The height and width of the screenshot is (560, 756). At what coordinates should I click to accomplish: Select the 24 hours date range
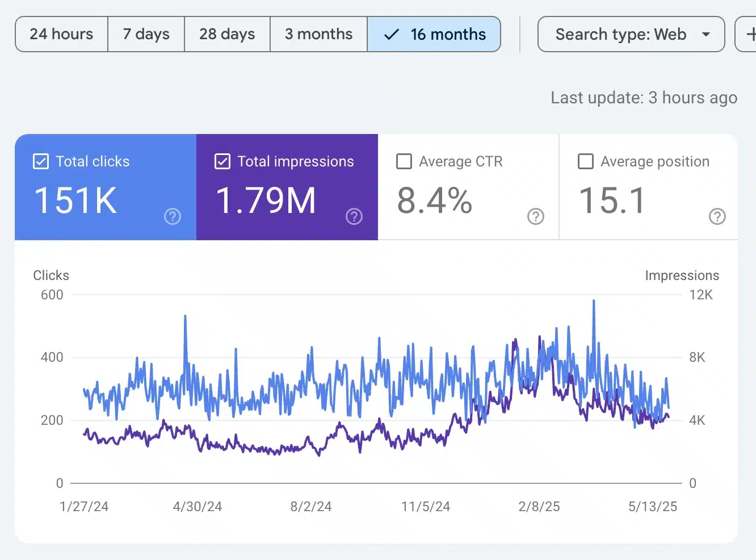[61, 35]
